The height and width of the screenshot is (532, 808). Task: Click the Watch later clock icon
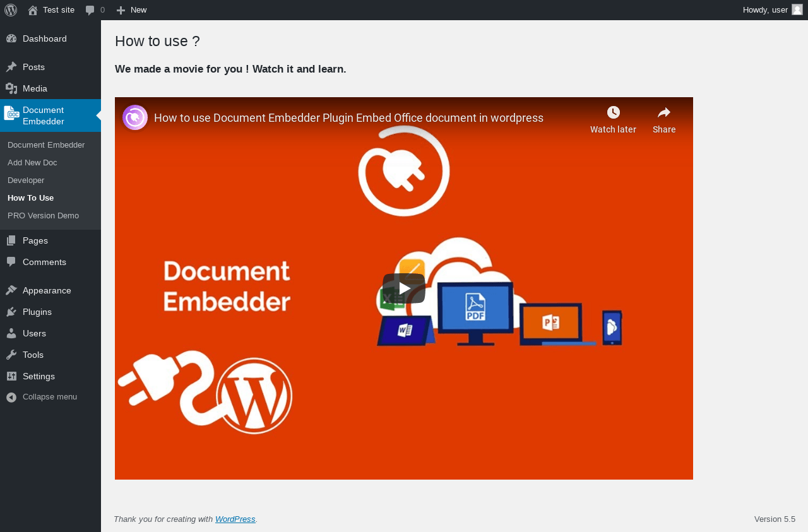pos(614,112)
